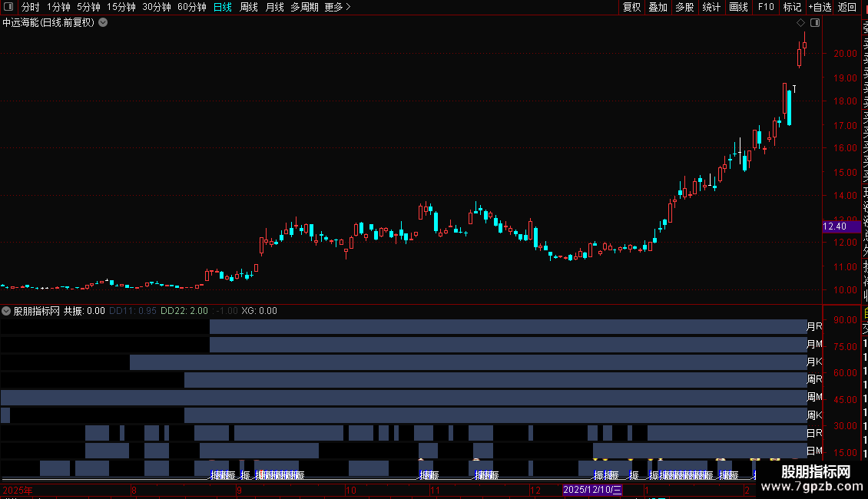Select the 60分钟 period

pyautogui.click(x=191, y=7)
